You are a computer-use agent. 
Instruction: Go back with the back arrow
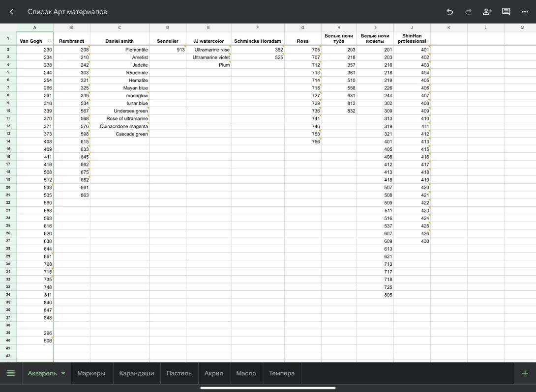12,12
